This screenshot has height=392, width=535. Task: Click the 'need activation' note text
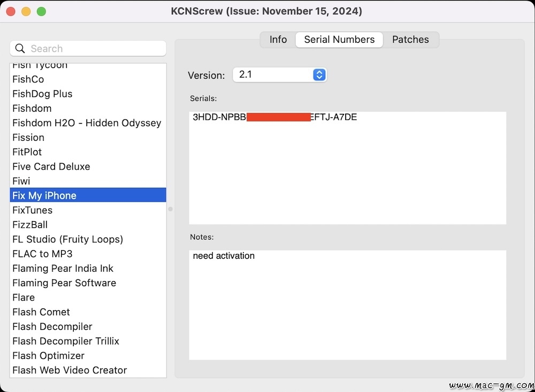tap(224, 256)
